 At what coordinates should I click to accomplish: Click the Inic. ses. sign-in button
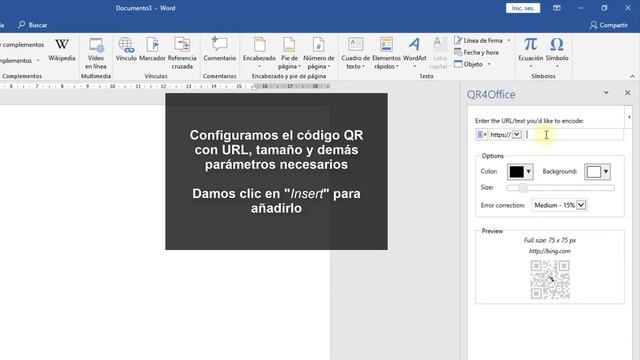(523, 8)
